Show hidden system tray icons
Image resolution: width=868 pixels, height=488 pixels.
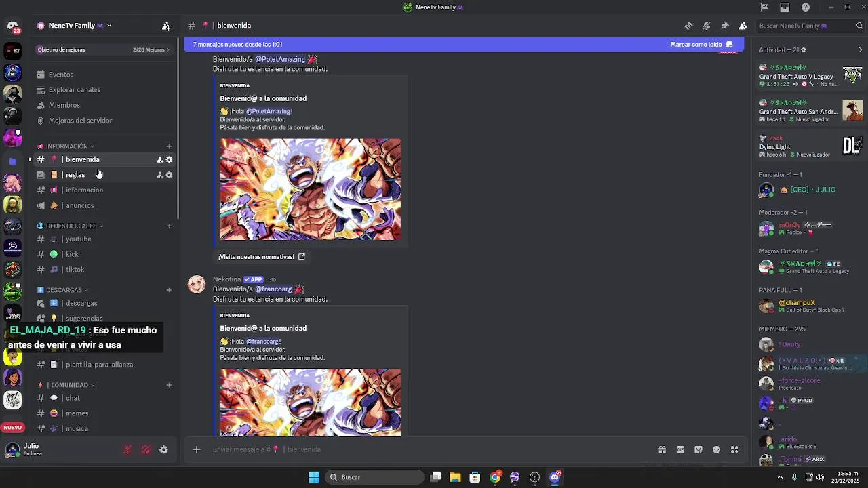coord(780,477)
